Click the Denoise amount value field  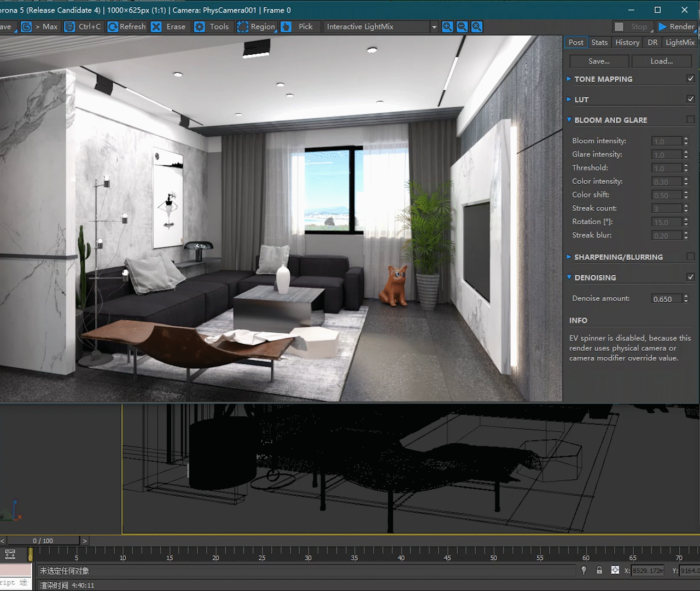[x=667, y=299]
